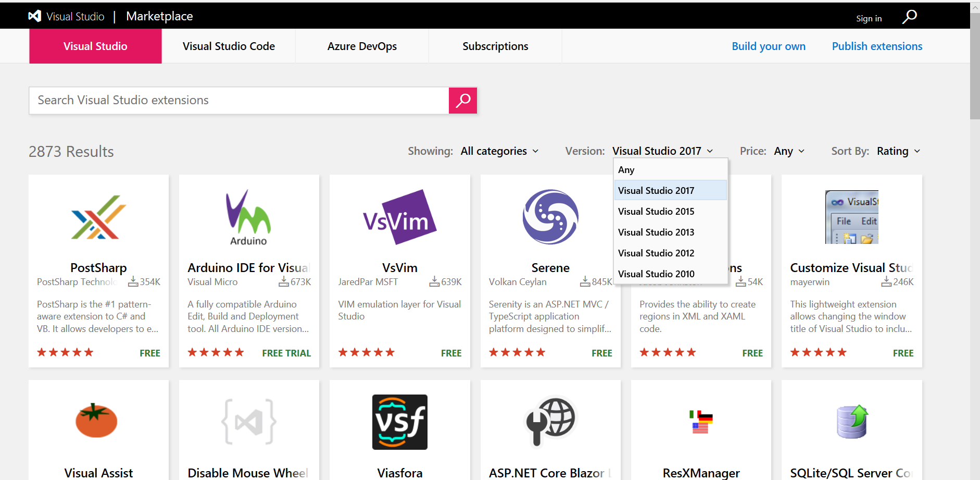Viewport: 980px width, 480px height.
Task: Choose Visual Studio 2010 version
Action: tap(671, 274)
